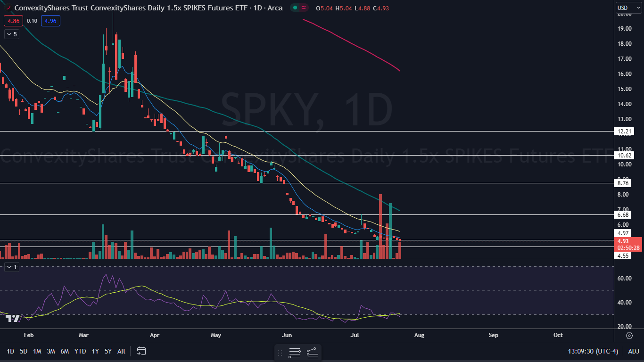Select the 6M time range

[65, 351]
